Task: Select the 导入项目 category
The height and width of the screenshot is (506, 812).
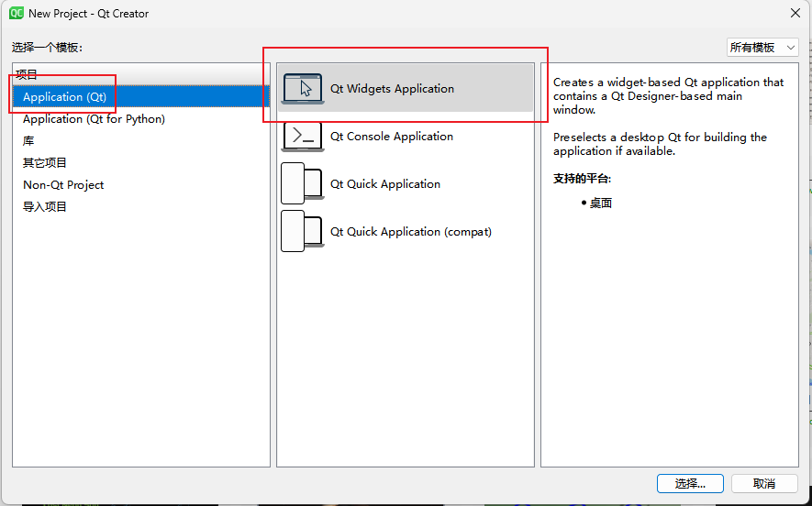Action: [141, 207]
